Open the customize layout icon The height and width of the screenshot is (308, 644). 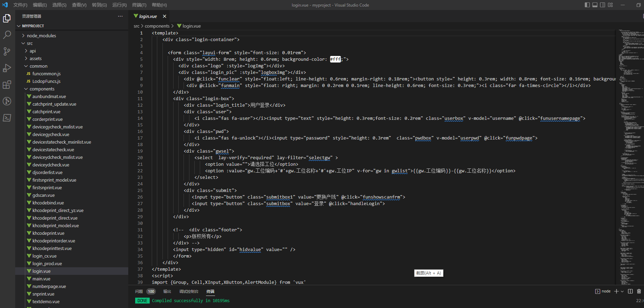point(610,5)
